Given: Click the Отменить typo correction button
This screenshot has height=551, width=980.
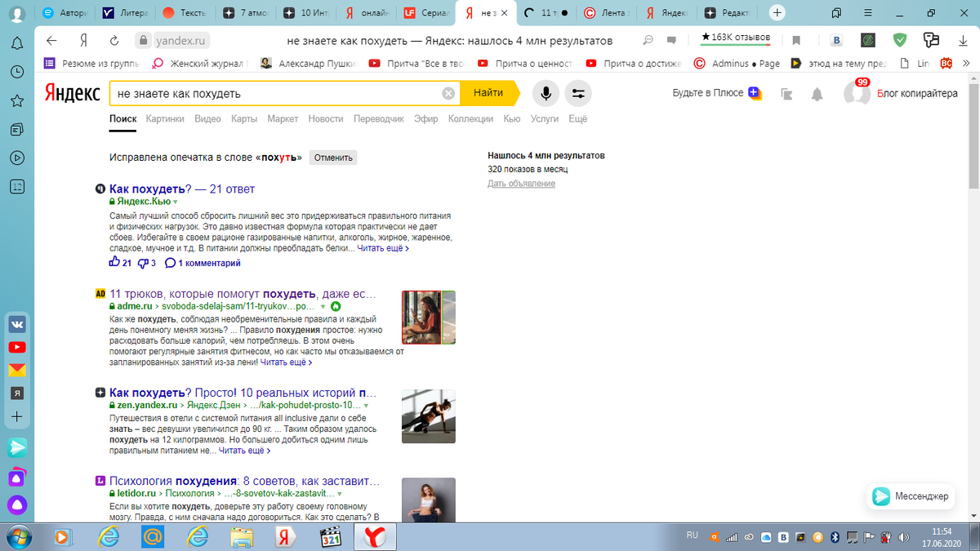Looking at the screenshot, I should pos(332,158).
